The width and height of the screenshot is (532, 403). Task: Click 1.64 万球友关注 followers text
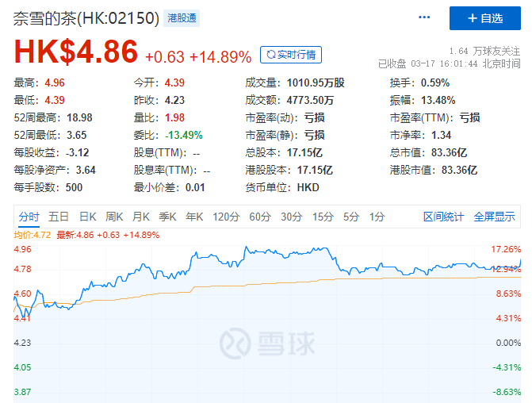coord(484,52)
